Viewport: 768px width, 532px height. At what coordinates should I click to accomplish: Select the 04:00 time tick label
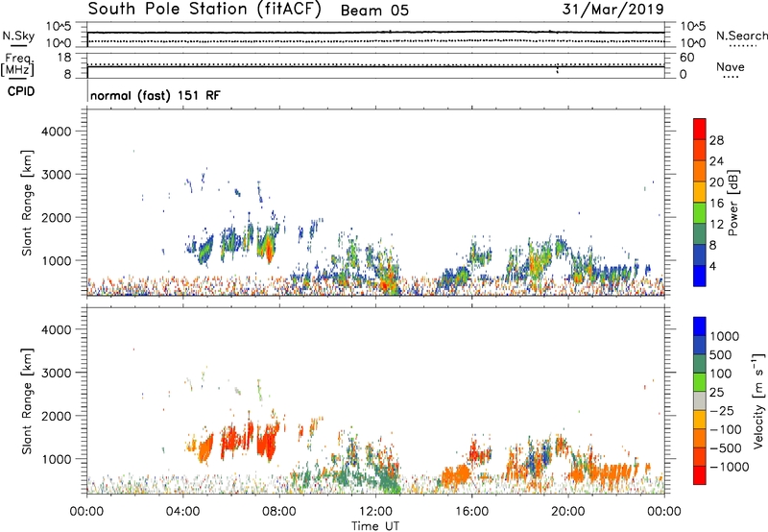(183, 512)
